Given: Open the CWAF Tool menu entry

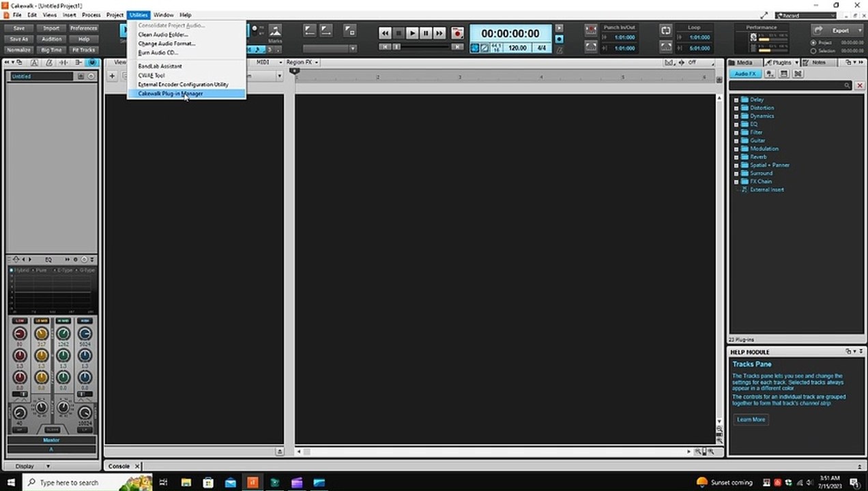Looking at the screenshot, I should 151,76.
